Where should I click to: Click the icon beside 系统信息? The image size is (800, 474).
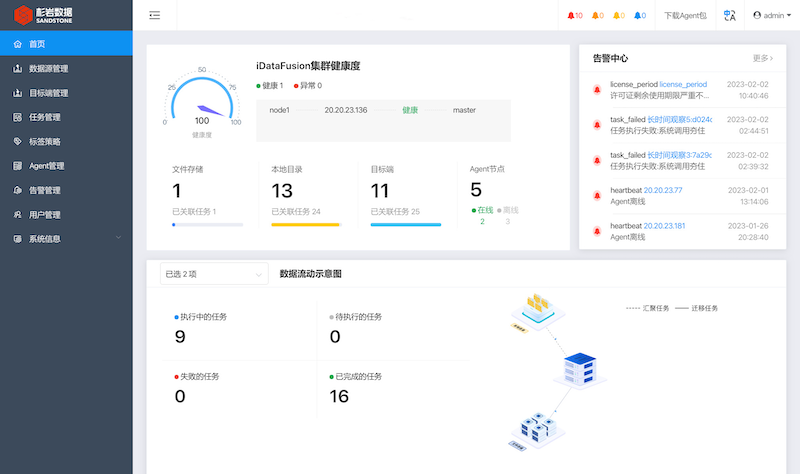[17, 239]
